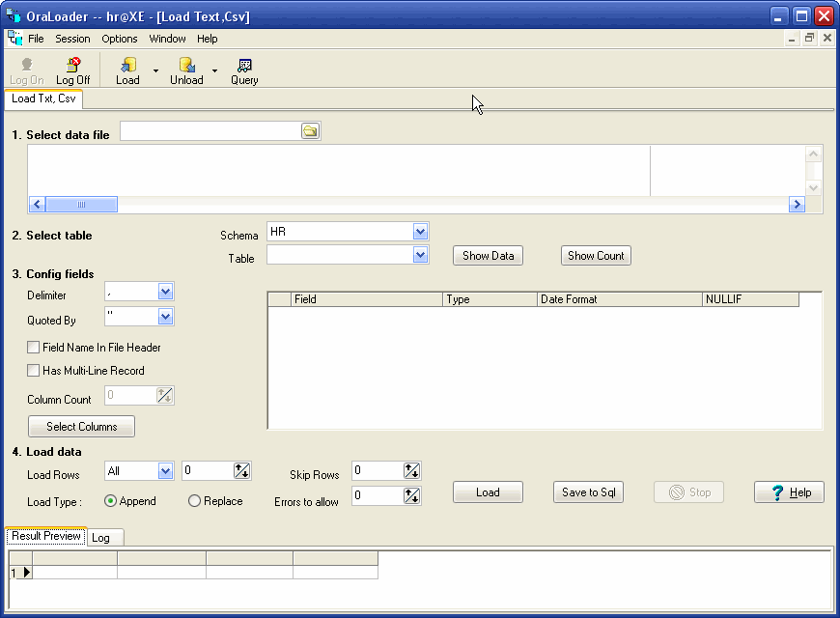Click the Select Columns button
The height and width of the screenshot is (618, 840).
tap(81, 427)
